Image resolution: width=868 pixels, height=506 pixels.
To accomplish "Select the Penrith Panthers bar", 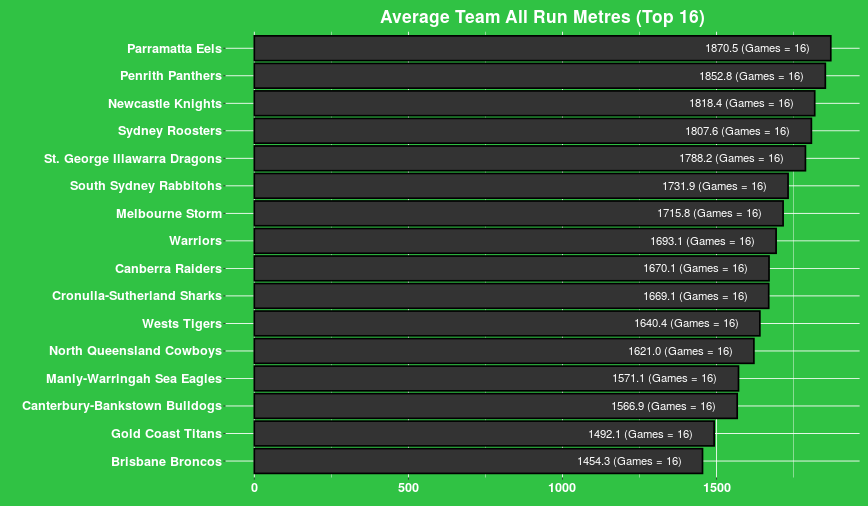I will coord(540,76).
